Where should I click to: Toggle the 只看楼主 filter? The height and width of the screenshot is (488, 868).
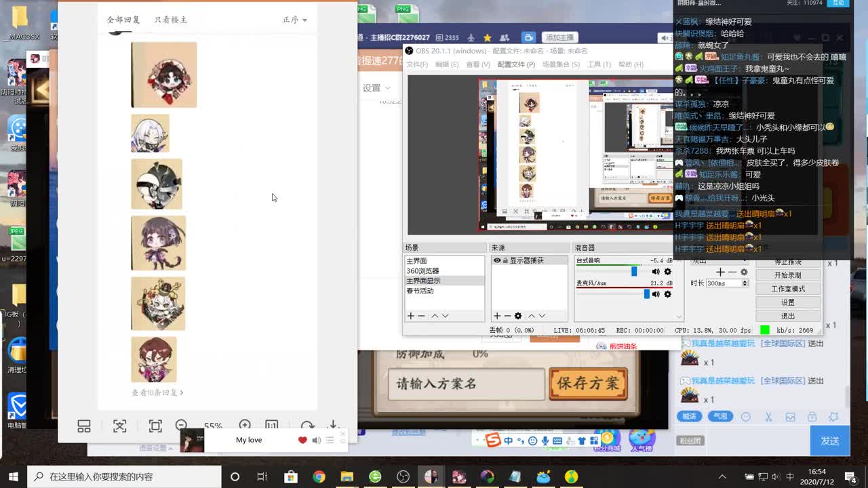170,20
